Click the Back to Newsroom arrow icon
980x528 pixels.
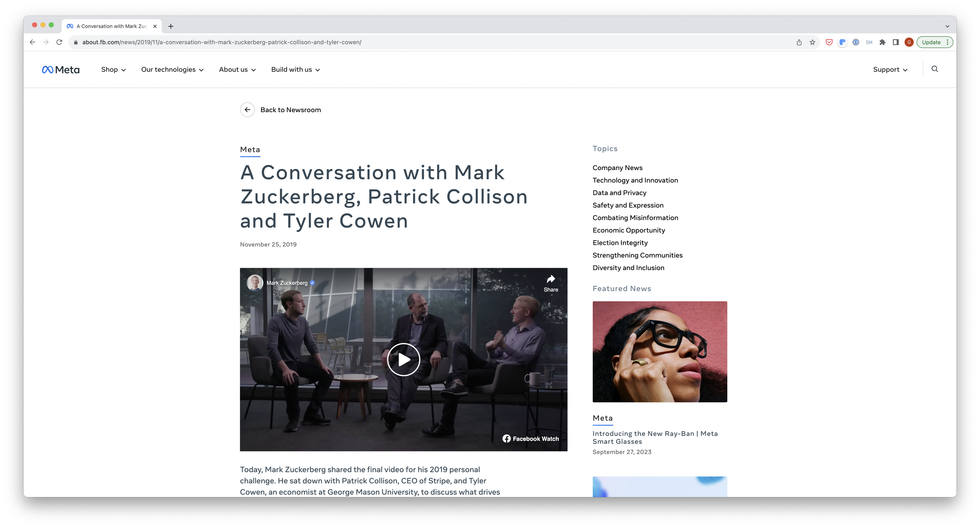click(x=247, y=110)
